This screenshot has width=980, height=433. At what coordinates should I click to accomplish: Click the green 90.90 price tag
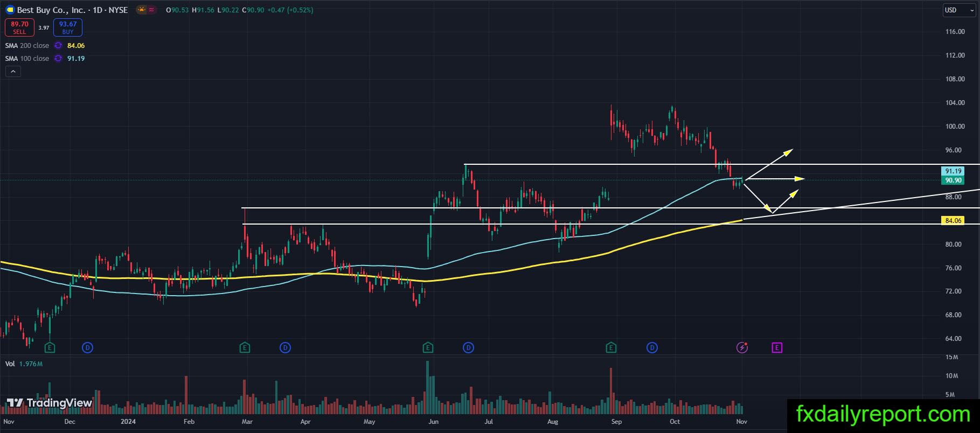click(x=953, y=180)
